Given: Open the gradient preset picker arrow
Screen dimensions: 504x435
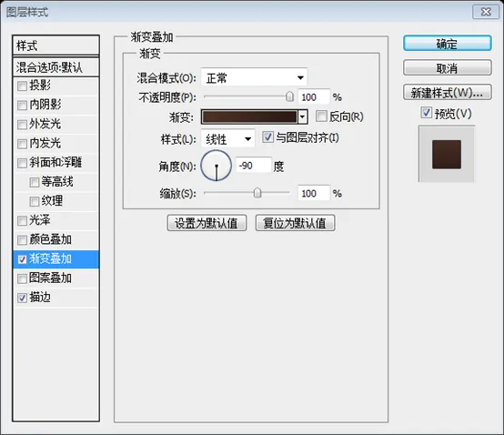Looking at the screenshot, I should [302, 117].
